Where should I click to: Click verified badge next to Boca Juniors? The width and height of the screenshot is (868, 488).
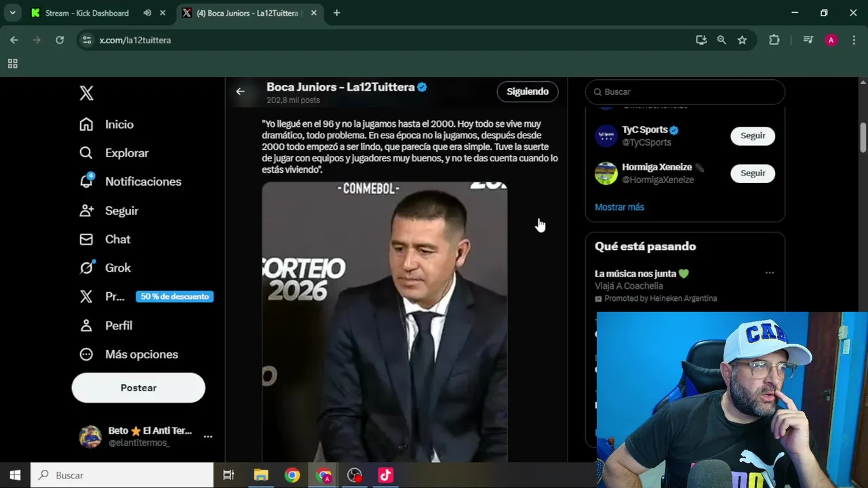pyautogui.click(x=422, y=87)
